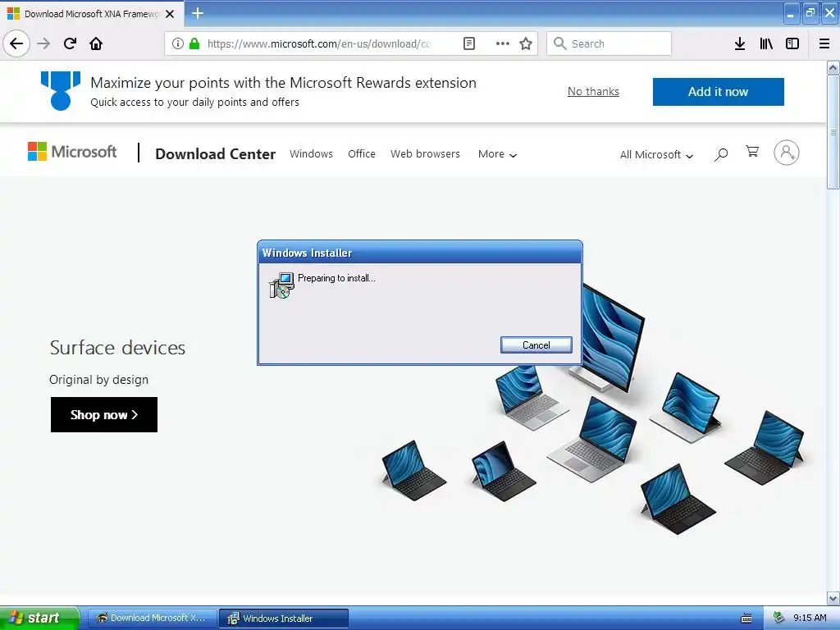The height and width of the screenshot is (630, 840).
Task: Open page actions three-dot menu
Action: (502, 43)
